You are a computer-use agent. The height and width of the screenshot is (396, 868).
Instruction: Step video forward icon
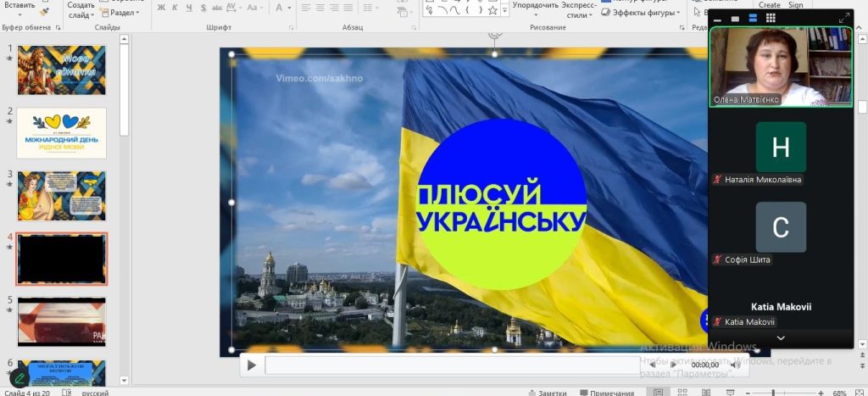click(673, 365)
